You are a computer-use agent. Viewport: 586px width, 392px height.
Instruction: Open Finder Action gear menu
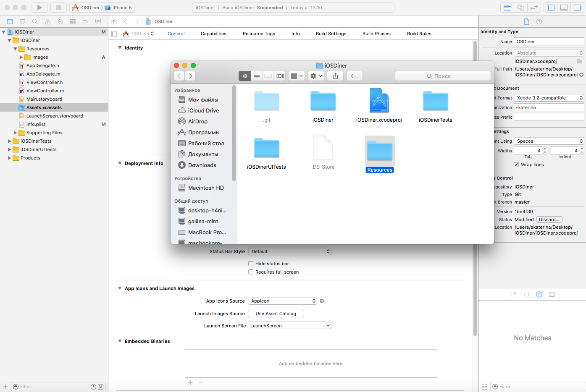pyautogui.click(x=316, y=76)
